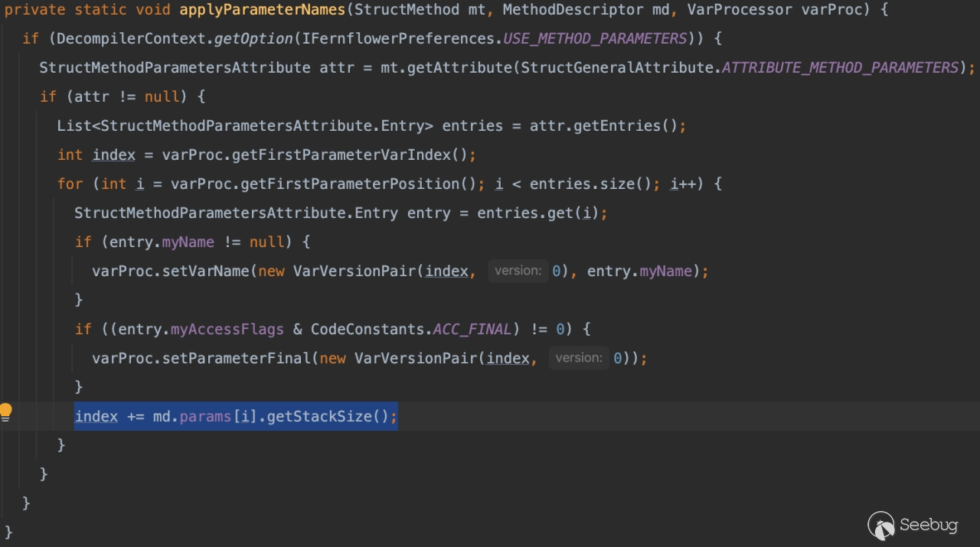The width and height of the screenshot is (980, 547).
Task: Click the myAccessFlags field reference
Action: (227, 329)
